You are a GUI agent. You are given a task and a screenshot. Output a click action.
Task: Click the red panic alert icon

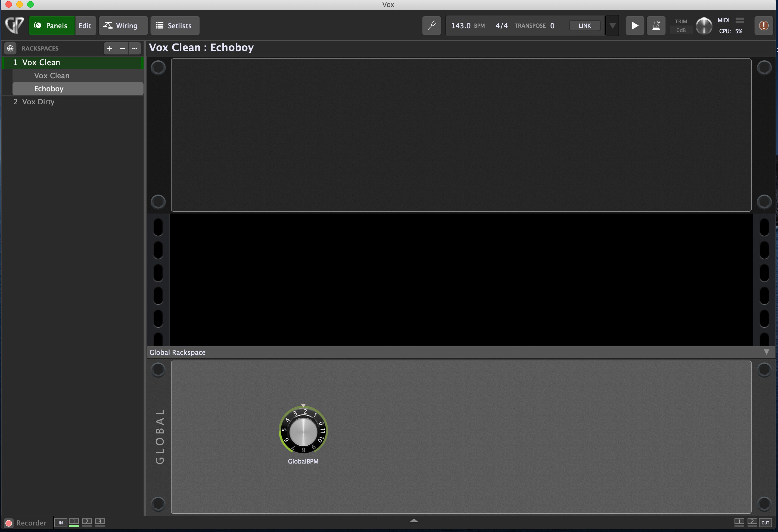(764, 26)
